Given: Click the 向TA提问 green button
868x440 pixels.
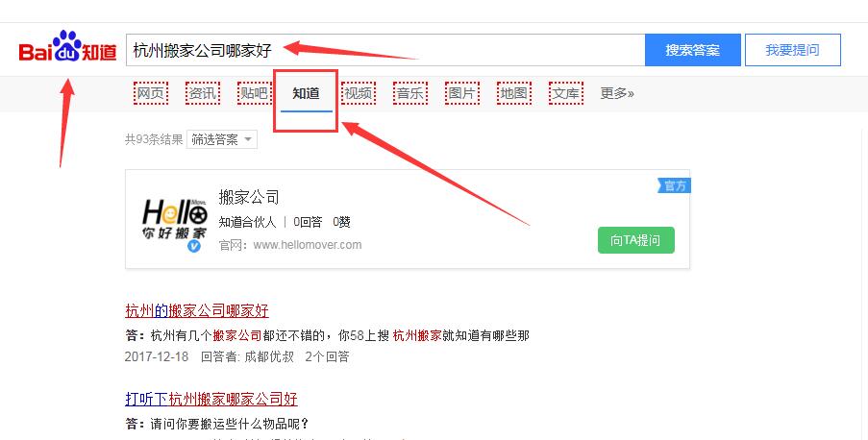Looking at the screenshot, I should pos(635,240).
